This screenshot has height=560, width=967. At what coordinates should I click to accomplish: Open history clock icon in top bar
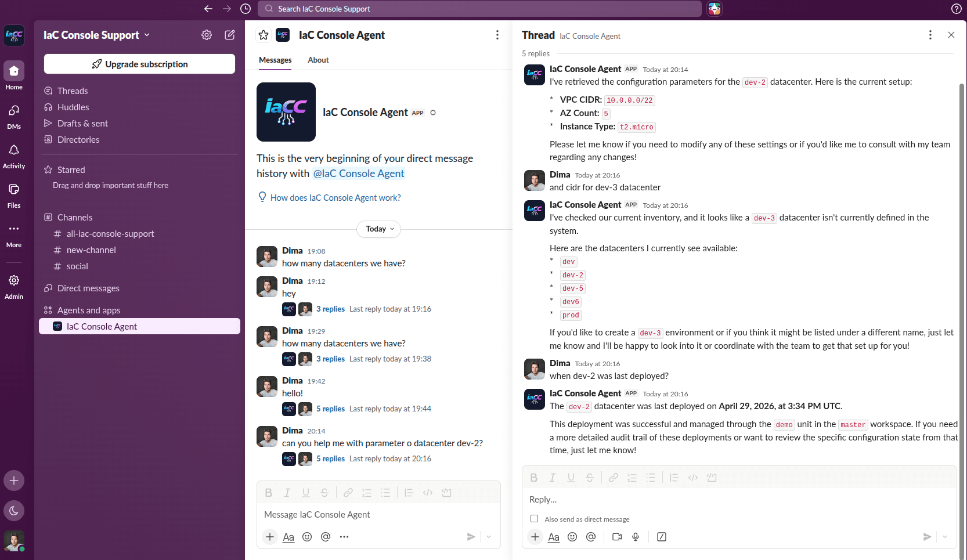(246, 9)
